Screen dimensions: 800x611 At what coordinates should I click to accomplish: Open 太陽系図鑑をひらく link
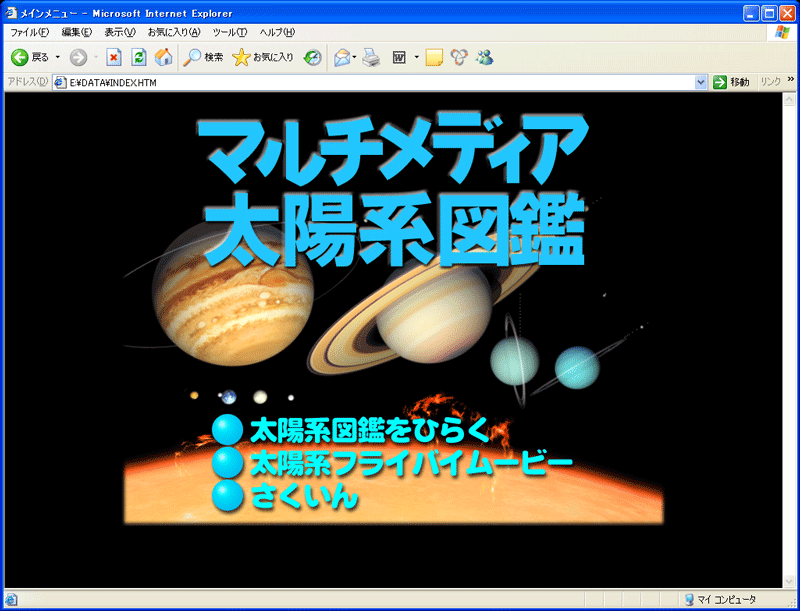click(370, 431)
